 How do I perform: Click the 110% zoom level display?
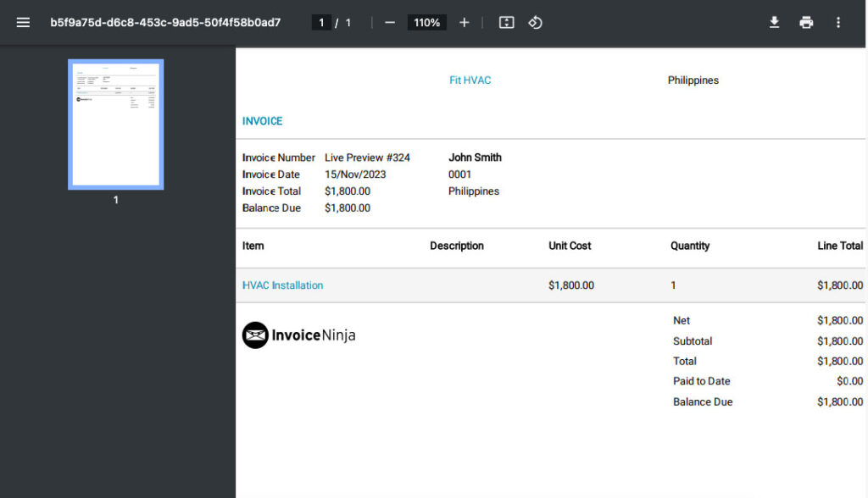[x=426, y=22]
